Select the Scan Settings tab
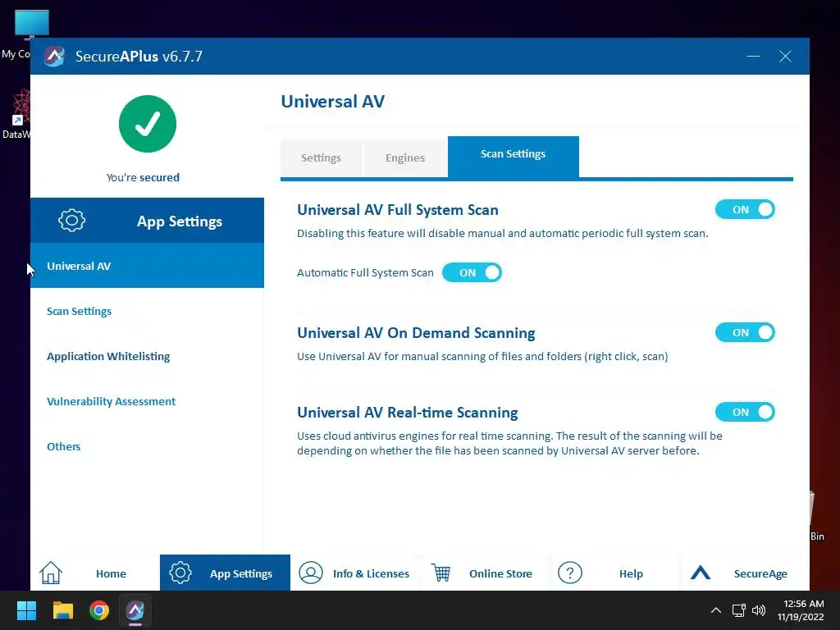Screen dimensions: 840x630 (514, 156)
